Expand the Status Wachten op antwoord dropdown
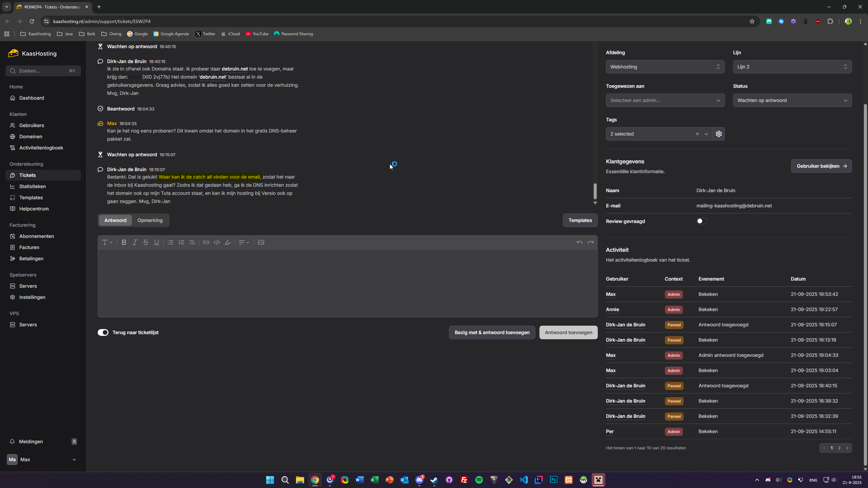This screenshot has width=868, height=488. tap(792, 100)
